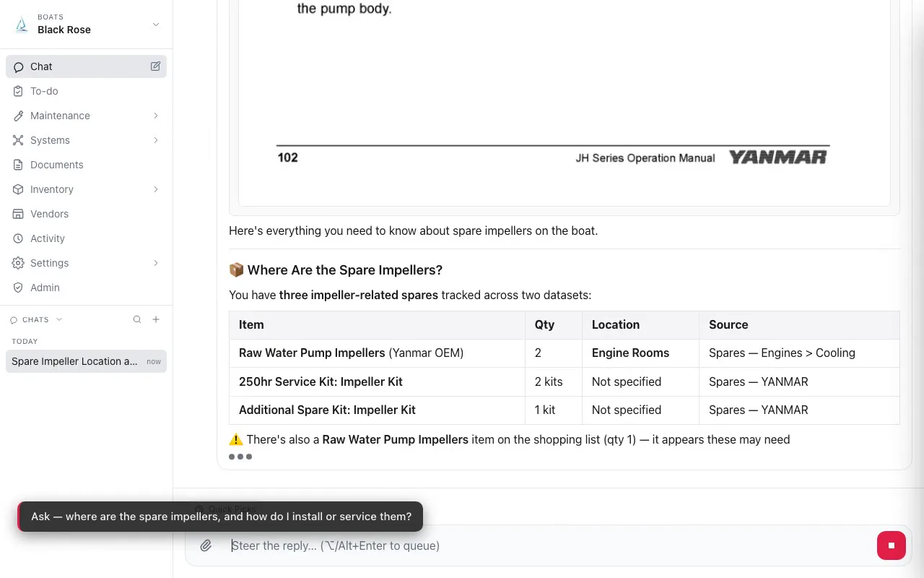This screenshot has width=924, height=578.
Task: Expand the Maintenance submenu chevron
Action: tap(156, 116)
